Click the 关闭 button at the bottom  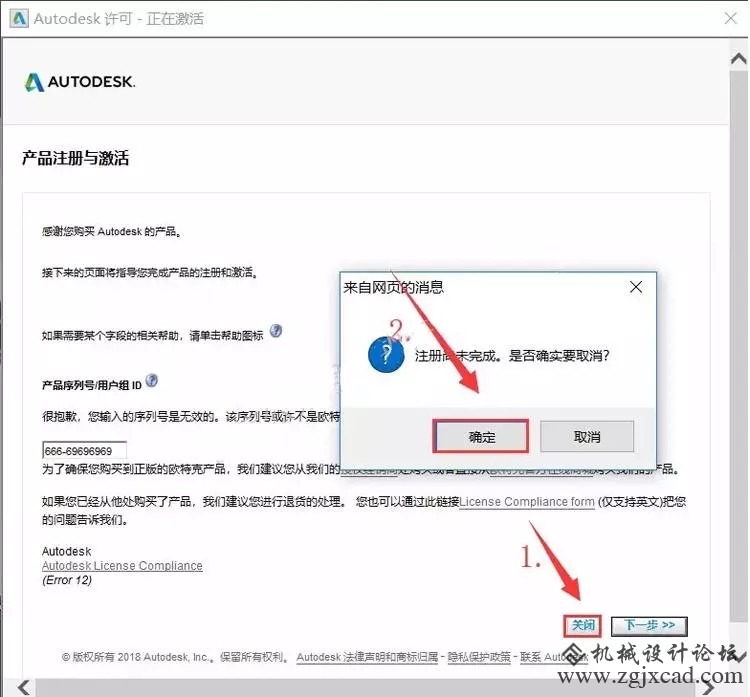pos(583,626)
